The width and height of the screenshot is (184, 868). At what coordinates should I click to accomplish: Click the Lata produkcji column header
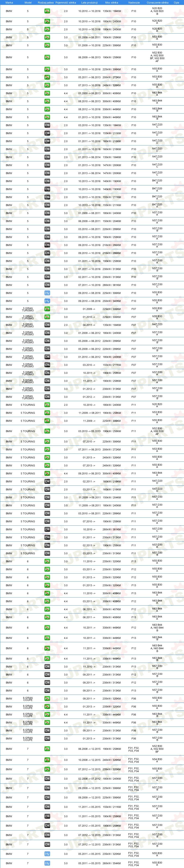[89, 2]
